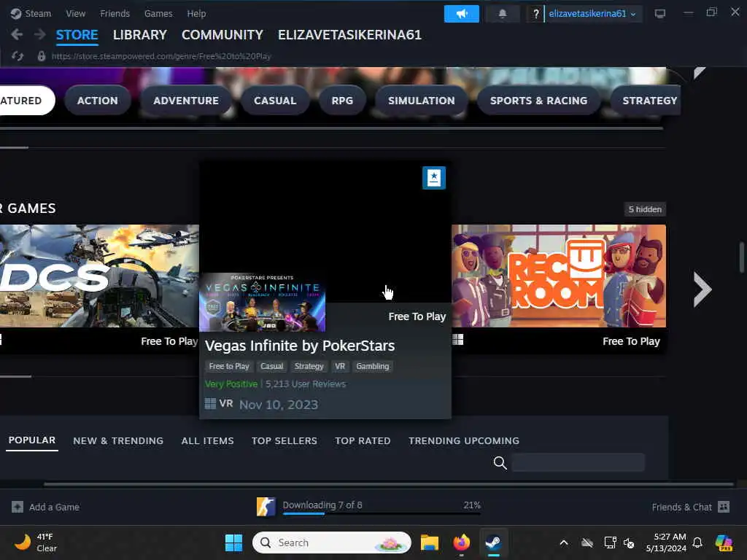The width and height of the screenshot is (747, 560).
Task: Open the notifications bell in the Steam header
Action: pyautogui.click(x=502, y=13)
